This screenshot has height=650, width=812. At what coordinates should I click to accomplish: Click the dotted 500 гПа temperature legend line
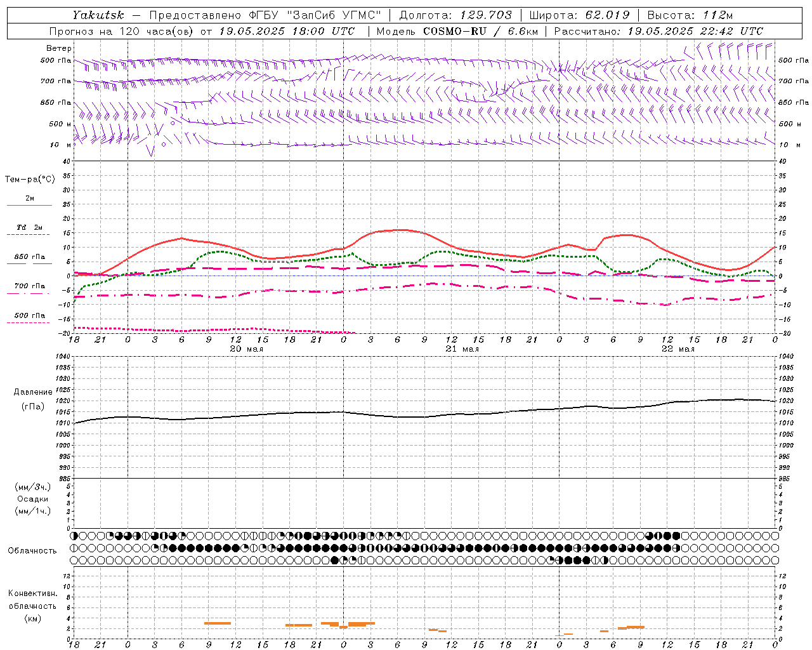28,323
